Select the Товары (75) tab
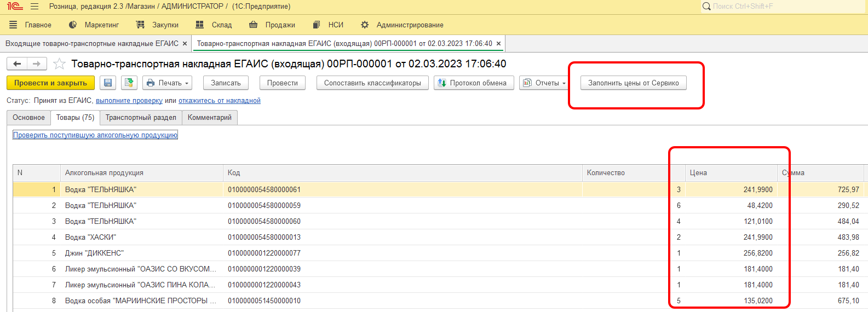The height and width of the screenshot is (312, 868). (x=75, y=117)
